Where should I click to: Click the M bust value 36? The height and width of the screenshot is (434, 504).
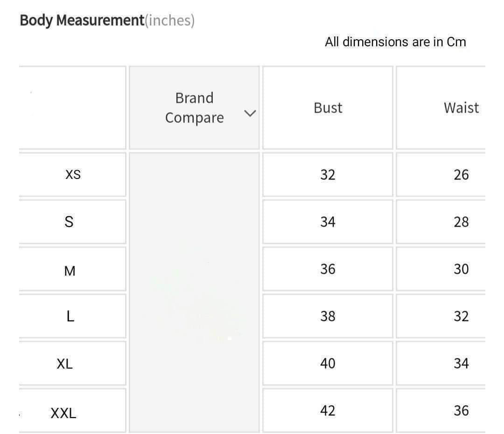[328, 269]
